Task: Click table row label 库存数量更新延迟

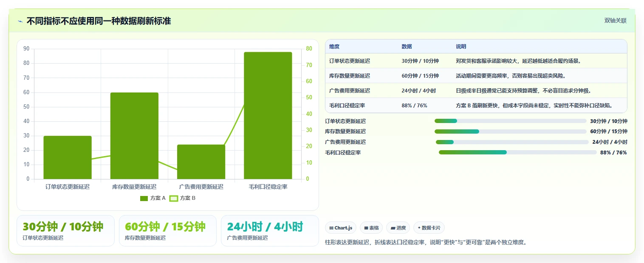Action: pos(350,76)
